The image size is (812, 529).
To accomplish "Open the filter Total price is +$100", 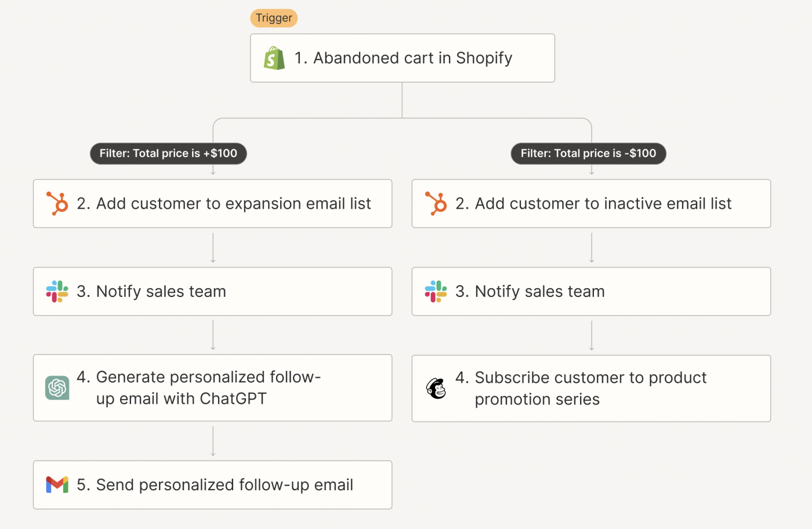I will [168, 154].
